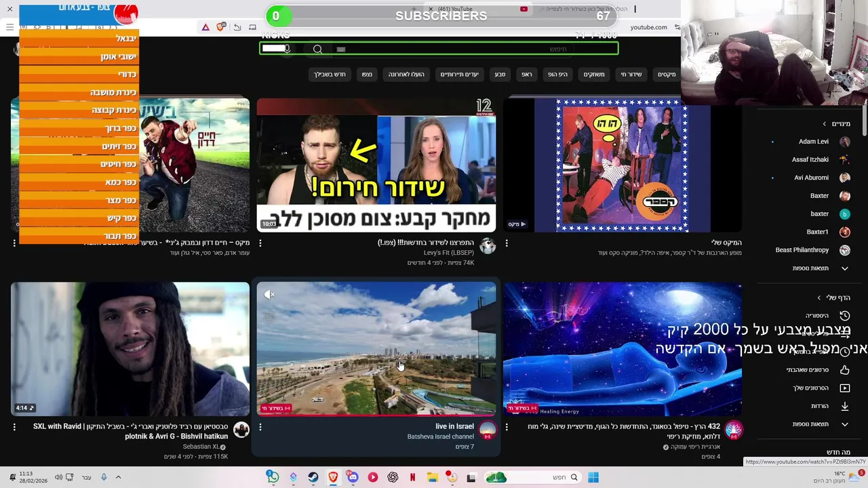The image size is (868, 488).
Task: Open the pink avatar beside 432 Hz video
Action: (733, 430)
